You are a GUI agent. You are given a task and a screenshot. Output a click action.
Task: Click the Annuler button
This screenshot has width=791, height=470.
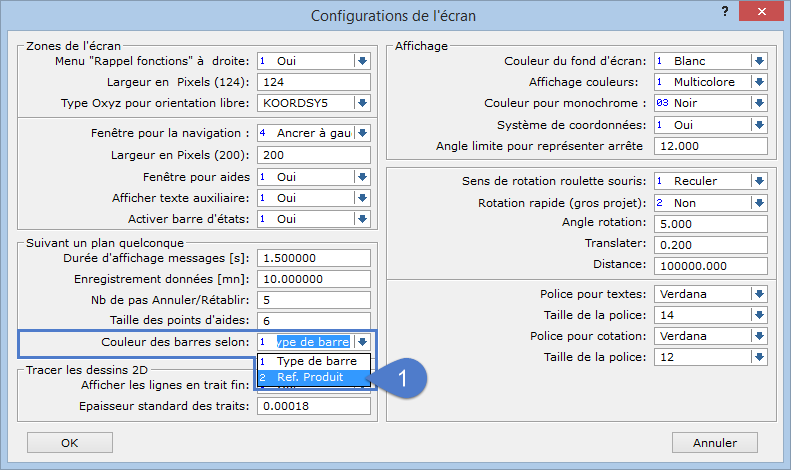point(719,442)
